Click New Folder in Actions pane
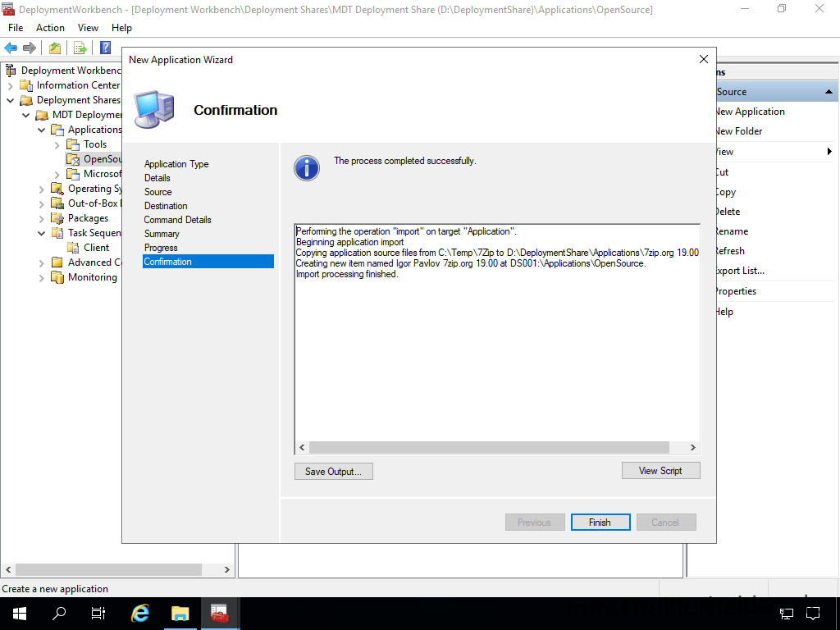 (739, 131)
